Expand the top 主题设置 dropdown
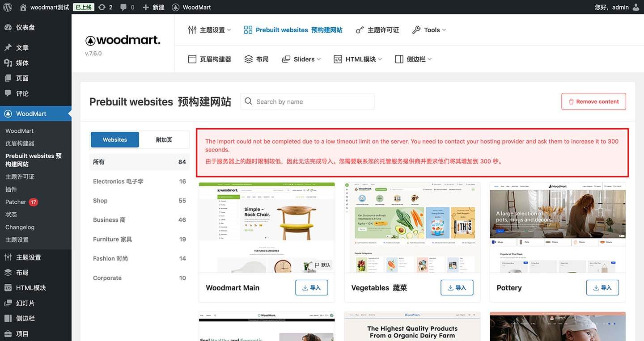644x341 pixels. coord(210,30)
